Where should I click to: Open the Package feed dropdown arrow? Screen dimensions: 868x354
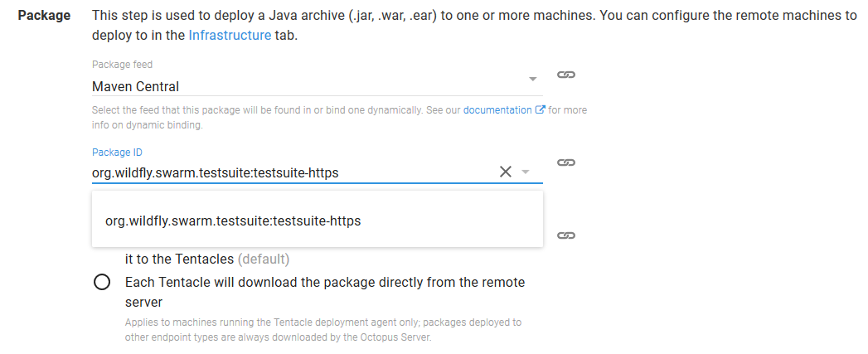533,80
